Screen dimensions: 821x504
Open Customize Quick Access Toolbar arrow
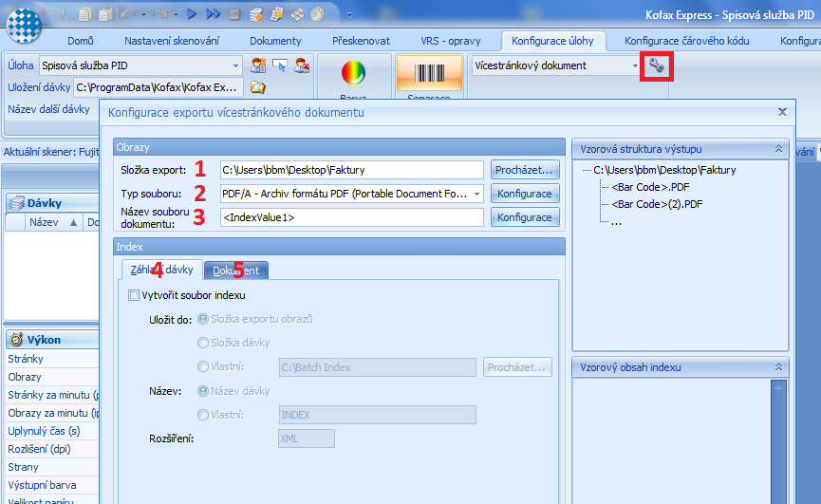(349, 15)
